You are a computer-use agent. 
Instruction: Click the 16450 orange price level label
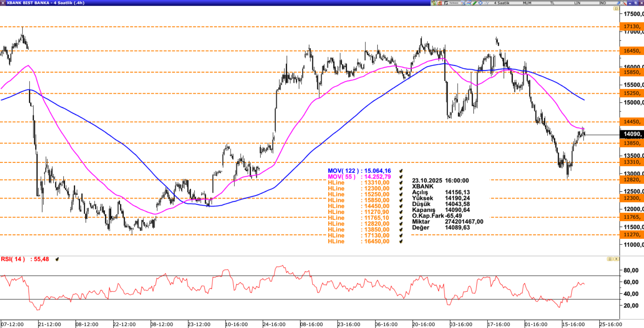point(631,51)
